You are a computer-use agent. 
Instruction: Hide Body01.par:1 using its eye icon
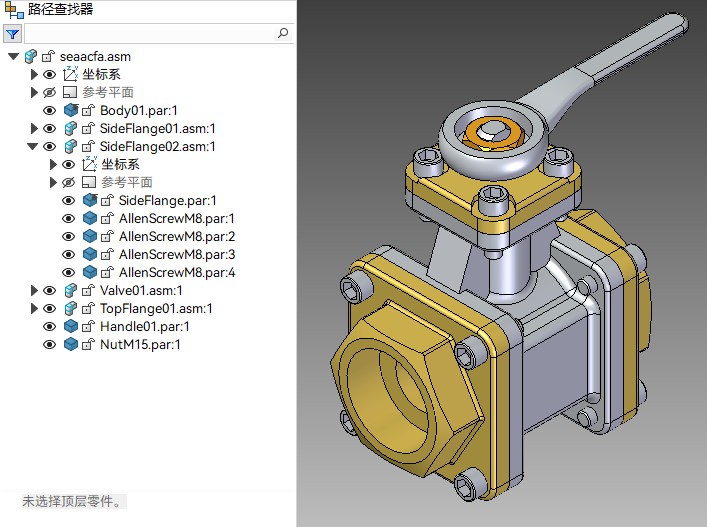point(50,110)
